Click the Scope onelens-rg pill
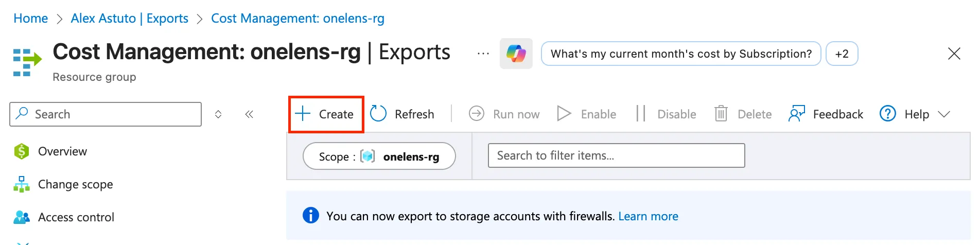Viewport: 980px width, 245px height. coord(379,156)
